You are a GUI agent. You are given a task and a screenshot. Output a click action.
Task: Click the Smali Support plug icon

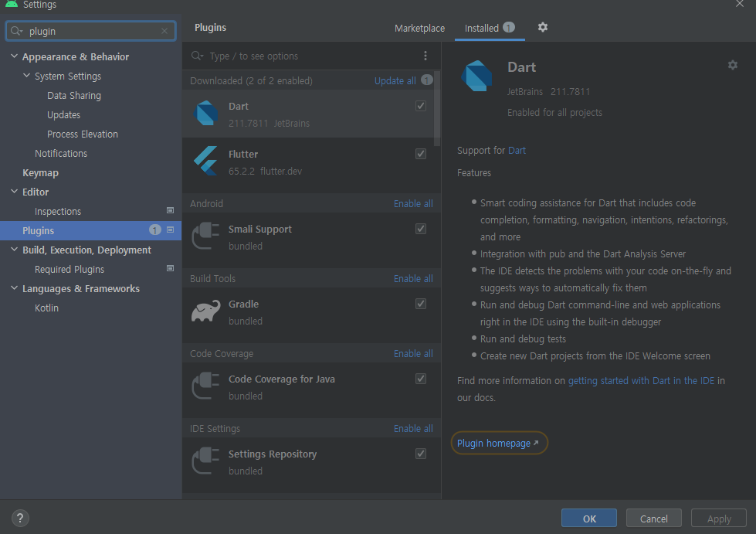(206, 236)
